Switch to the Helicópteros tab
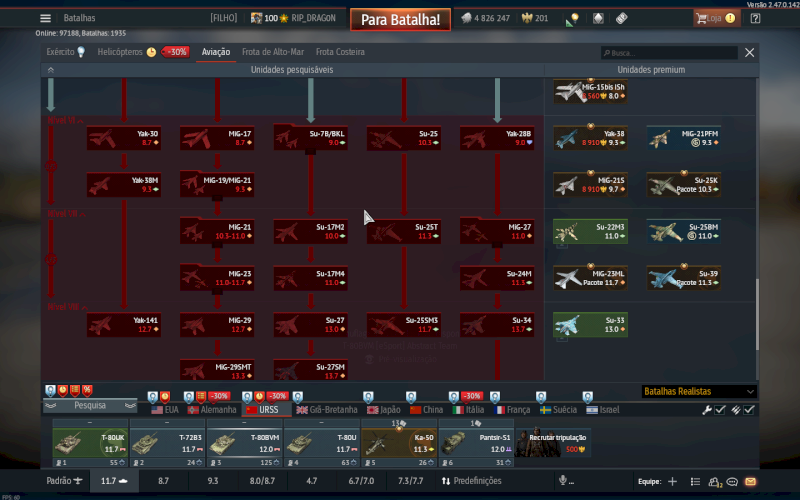 click(120, 52)
